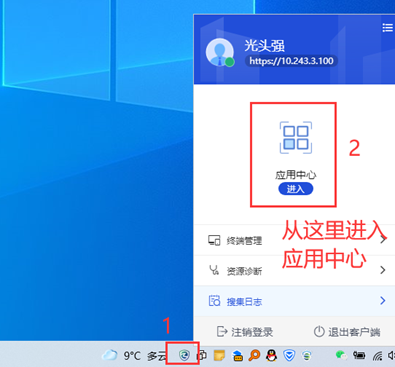Expand the 终端管理 chevron arrow
The height and width of the screenshot is (367, 395).
[383, 239]
